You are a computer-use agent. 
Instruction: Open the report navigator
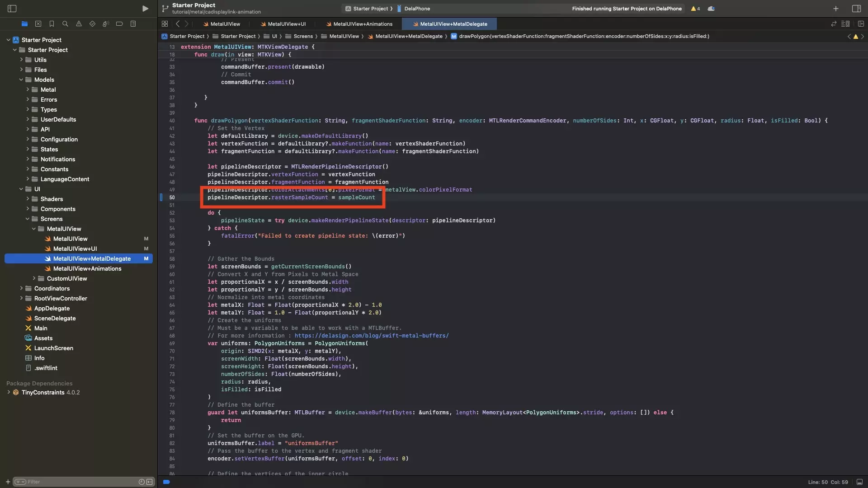point(133,24)
